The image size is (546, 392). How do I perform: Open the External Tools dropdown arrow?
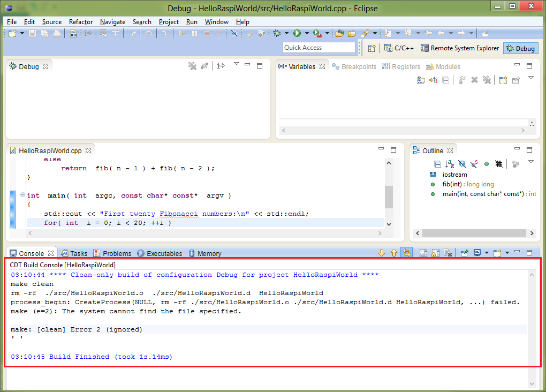tap(327, 33)
